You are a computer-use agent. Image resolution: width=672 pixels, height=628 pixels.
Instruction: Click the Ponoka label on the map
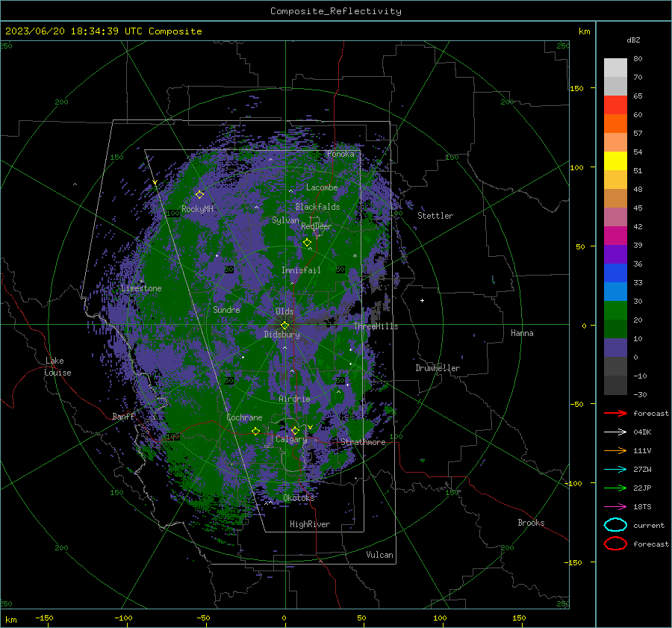(x=340, y=154)
